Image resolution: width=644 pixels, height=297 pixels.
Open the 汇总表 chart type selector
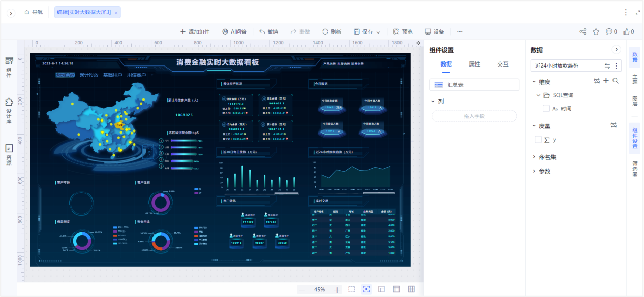pyautogui.click(x=474, y=85)
